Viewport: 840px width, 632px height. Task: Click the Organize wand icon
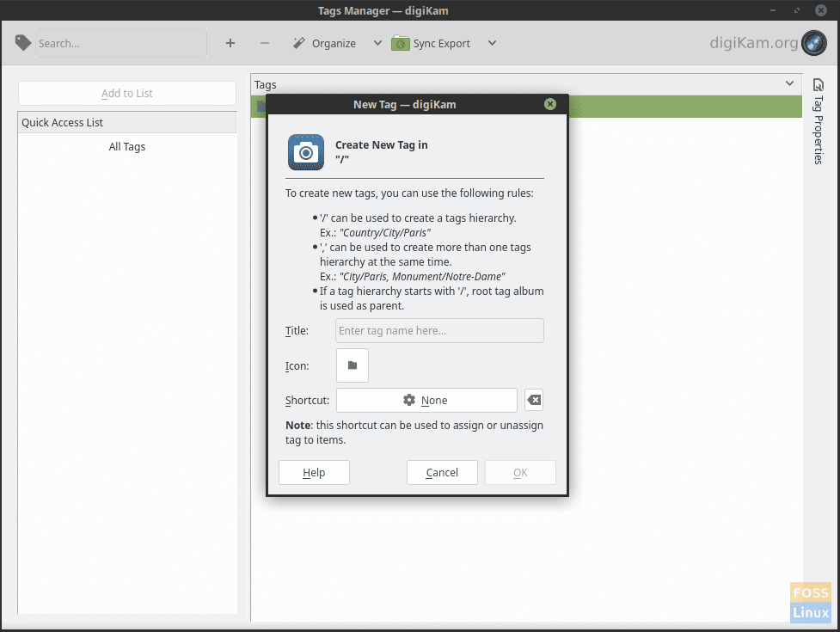pyautogui.click(x=299, y=43)
